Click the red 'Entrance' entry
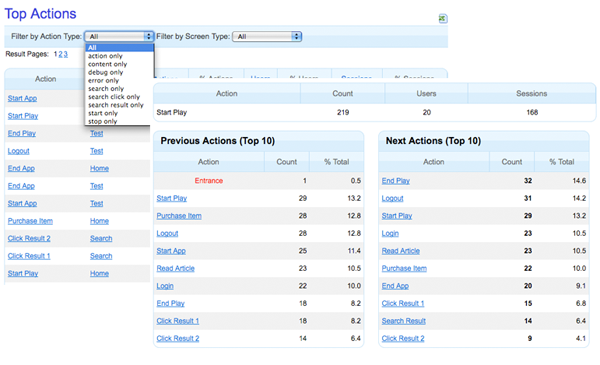 209,181
